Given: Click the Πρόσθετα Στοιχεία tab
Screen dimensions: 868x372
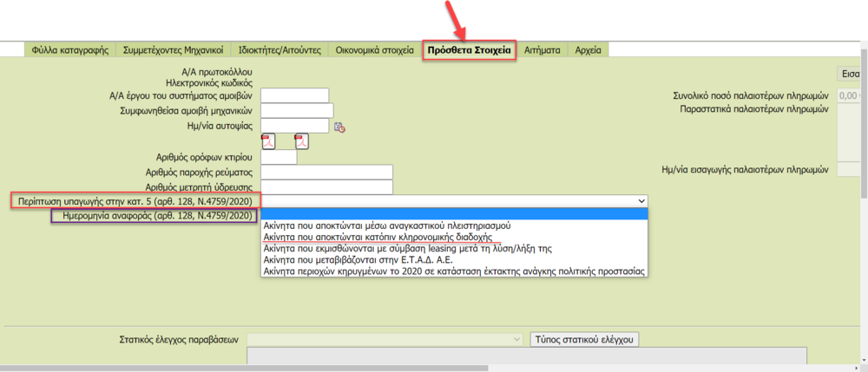Looking at the screenshot, I should click(x=469, y=50).
